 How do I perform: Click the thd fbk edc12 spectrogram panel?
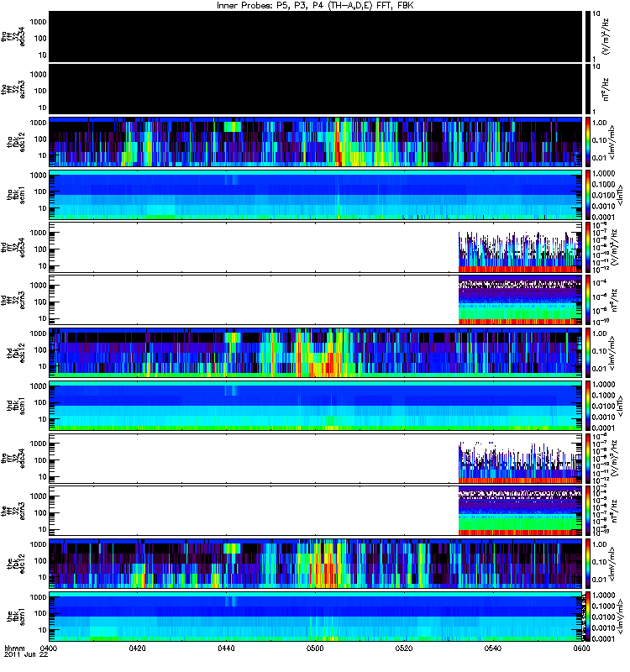[316, 353]
